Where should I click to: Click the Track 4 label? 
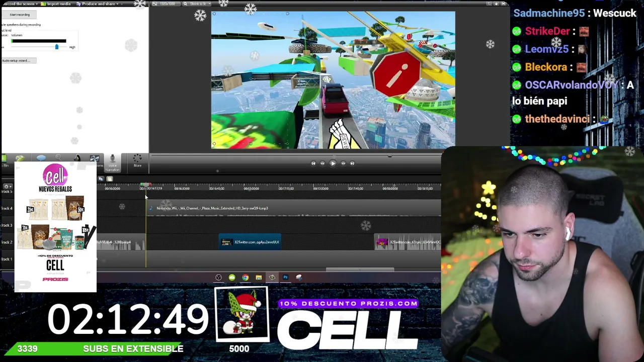(7, 208)
